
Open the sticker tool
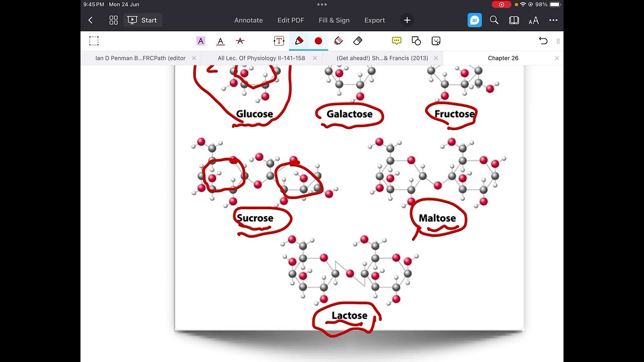coord(436,41)
